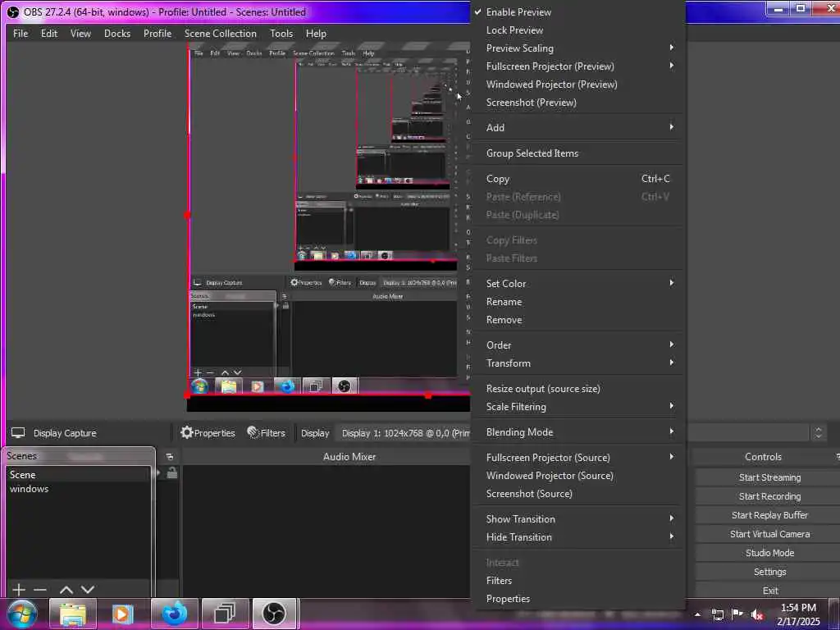
Task: Expand the Add submenu
Action: tap(577, 127)
